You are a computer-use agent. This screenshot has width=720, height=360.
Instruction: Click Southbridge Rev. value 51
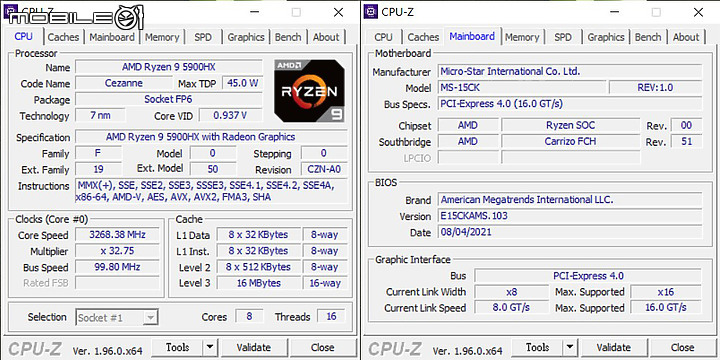[686, 141]
